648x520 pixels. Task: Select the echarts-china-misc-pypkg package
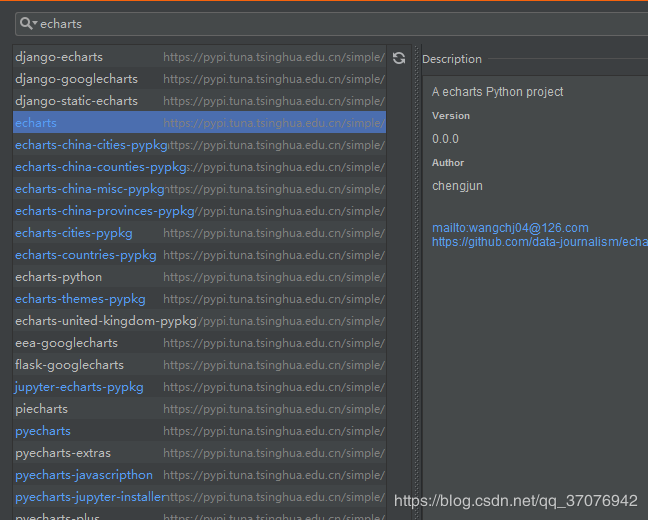click(x=200, y=189)
